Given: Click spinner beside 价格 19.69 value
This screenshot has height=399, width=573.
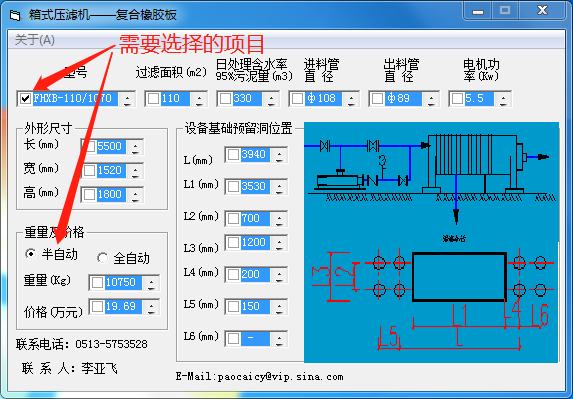Looking at the screenshot, I should [x=151, y=307].
